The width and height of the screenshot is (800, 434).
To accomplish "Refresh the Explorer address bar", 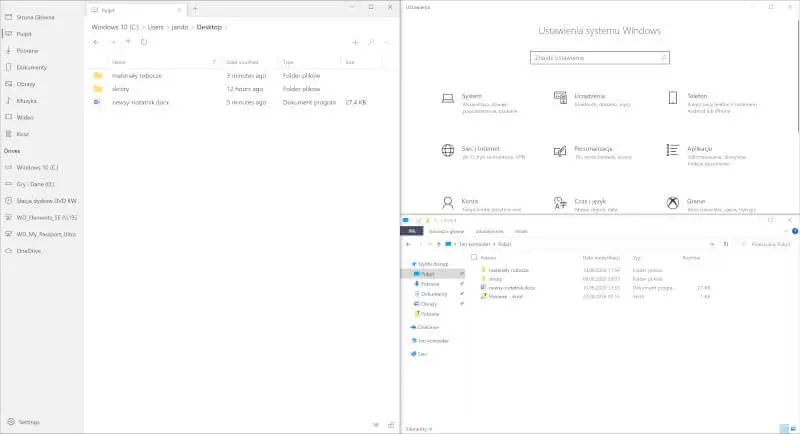I will point(726,244).
